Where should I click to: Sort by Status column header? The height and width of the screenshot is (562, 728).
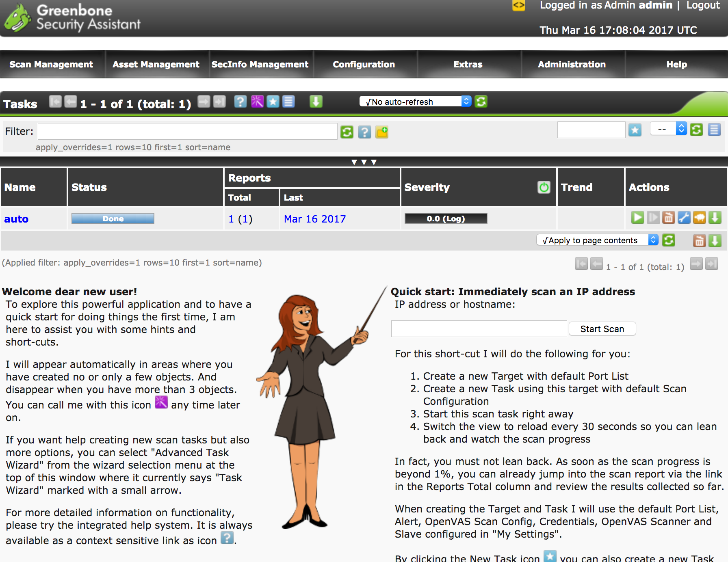point(89,187)
